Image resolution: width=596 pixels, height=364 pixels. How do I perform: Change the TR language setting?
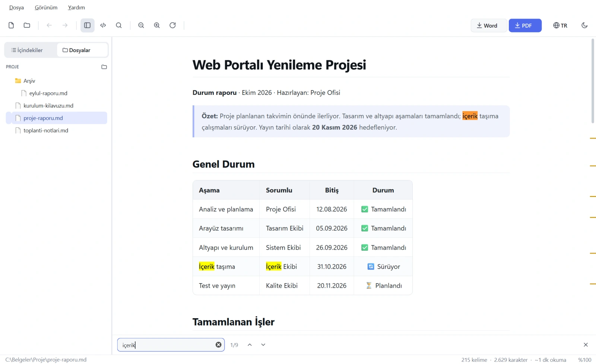tap(560, 25)
